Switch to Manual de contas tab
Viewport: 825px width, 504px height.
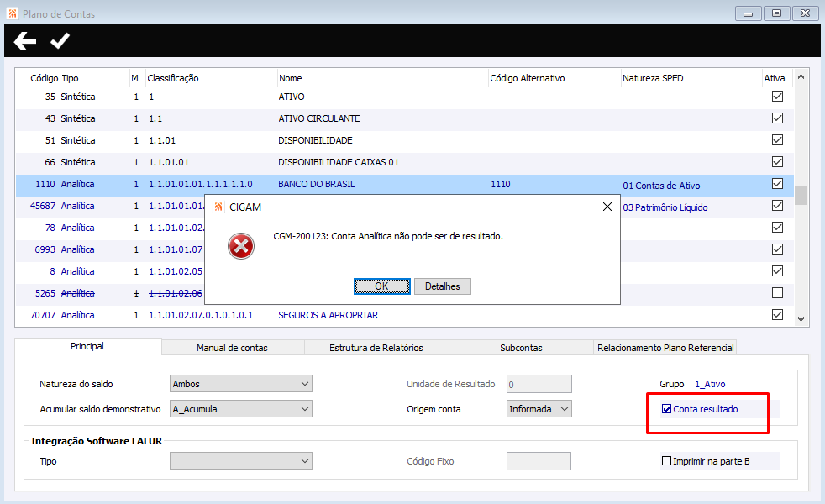point(232,348)
